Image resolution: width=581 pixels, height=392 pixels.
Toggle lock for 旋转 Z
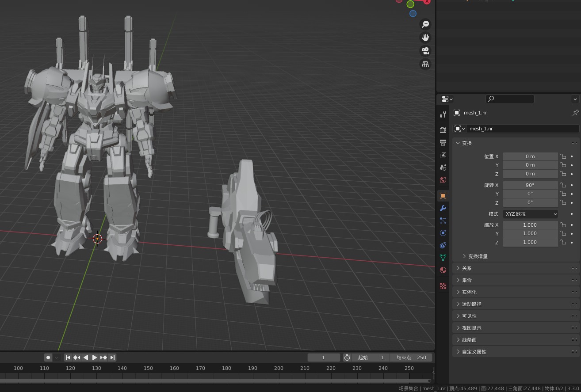click(563, 202)
